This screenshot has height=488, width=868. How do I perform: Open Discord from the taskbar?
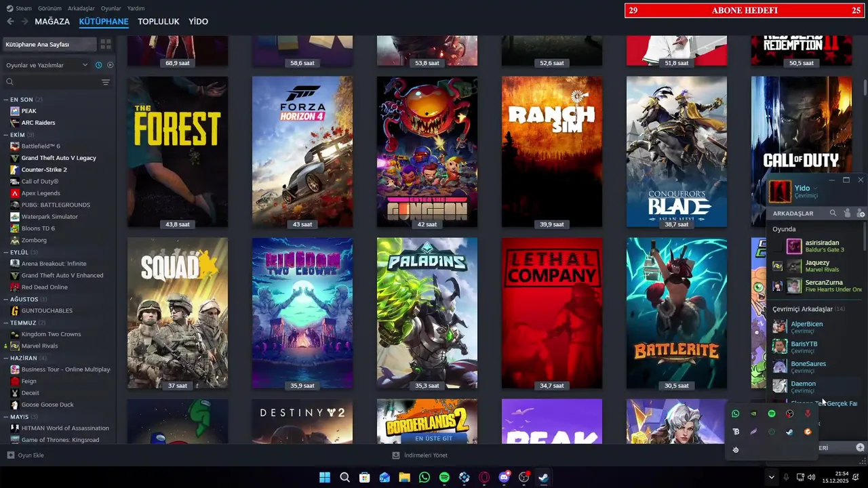504,477
